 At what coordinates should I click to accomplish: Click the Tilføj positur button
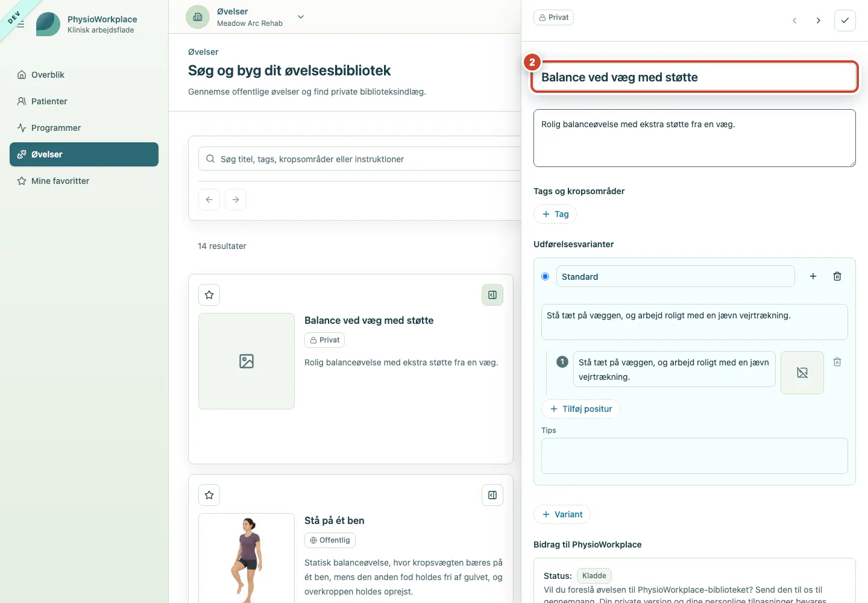coord(580,409)
